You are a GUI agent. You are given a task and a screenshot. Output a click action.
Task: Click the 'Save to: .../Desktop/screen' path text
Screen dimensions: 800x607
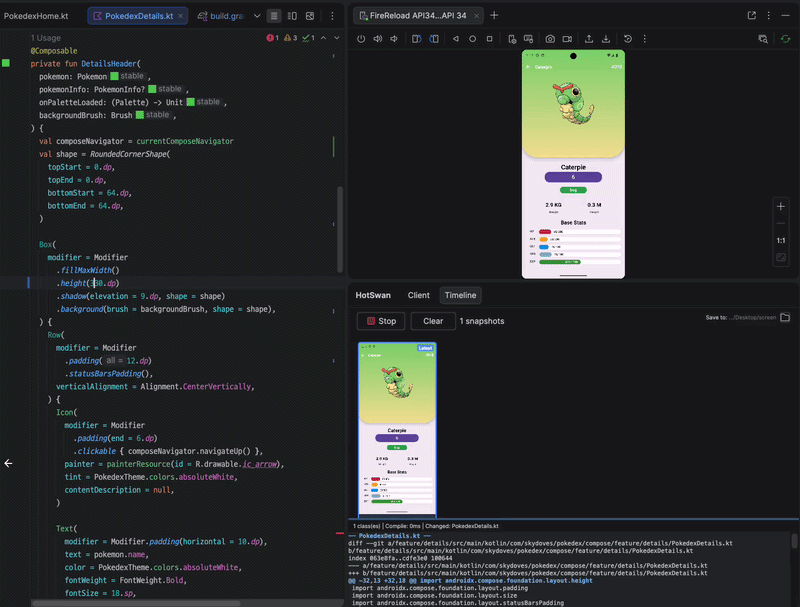tap(741, 317)
